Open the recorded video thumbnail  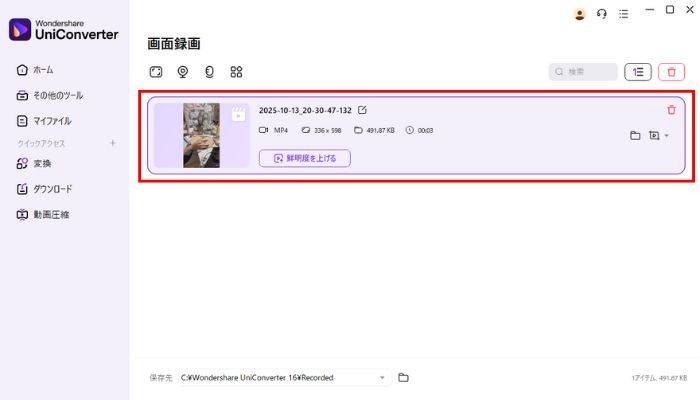pyautogui.click(x=201, y=135)
